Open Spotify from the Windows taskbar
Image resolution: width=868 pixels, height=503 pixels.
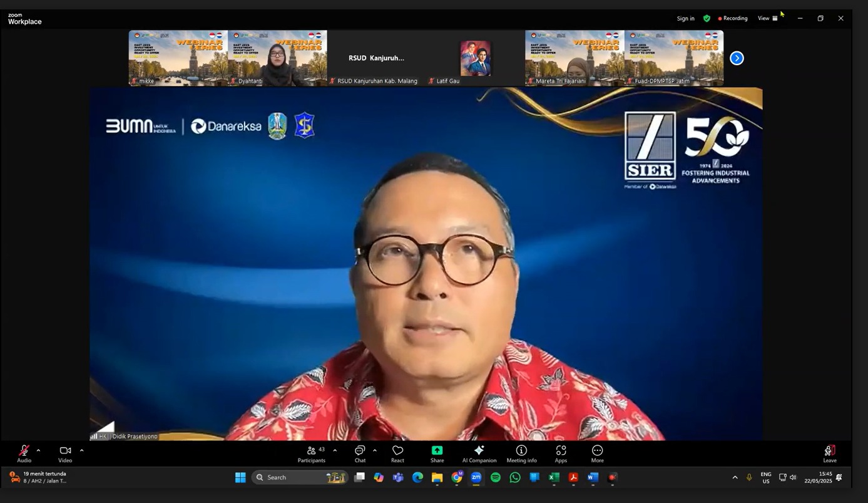point(496,477)
